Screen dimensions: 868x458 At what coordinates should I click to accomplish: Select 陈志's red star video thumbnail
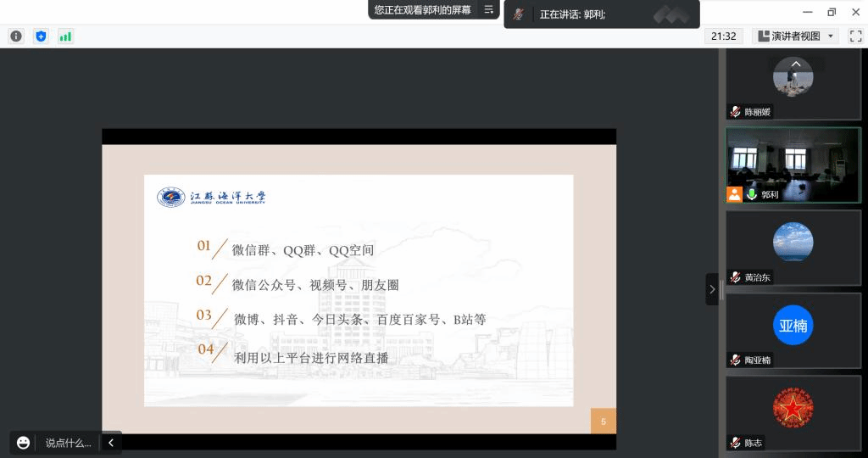(793, 409)
